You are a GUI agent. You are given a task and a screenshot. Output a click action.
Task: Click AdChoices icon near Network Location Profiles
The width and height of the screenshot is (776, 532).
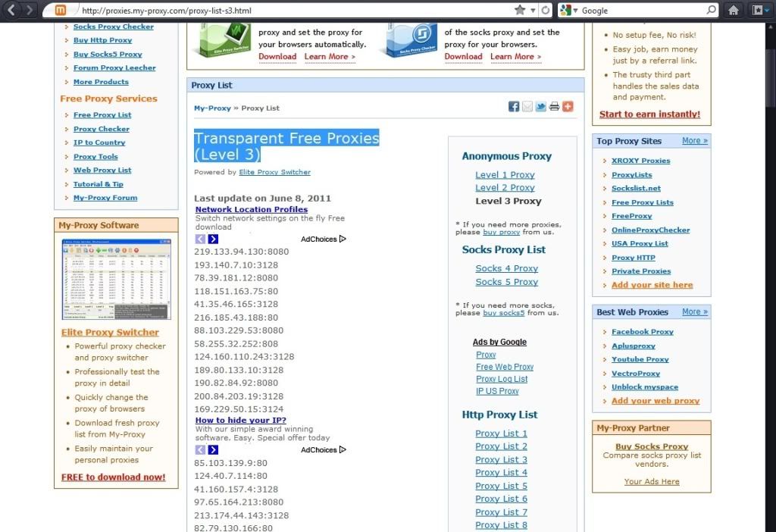pyautogui.click(x=343, y=239)
